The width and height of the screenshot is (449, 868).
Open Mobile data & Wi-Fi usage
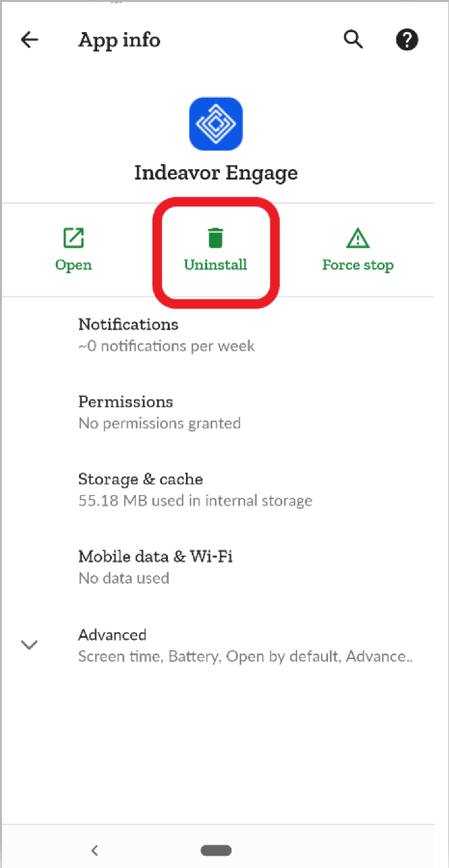click(225, 566)
